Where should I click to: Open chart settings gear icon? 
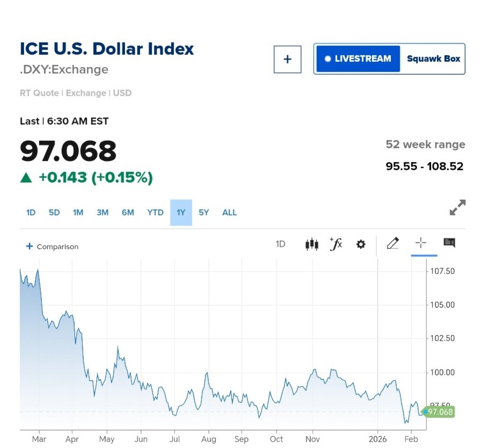pyautogui.click(x=361, y=244)
